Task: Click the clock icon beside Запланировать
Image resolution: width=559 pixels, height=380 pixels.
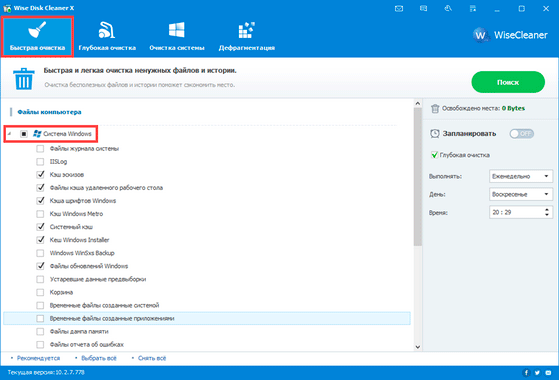Action: [x=435, y=134]
